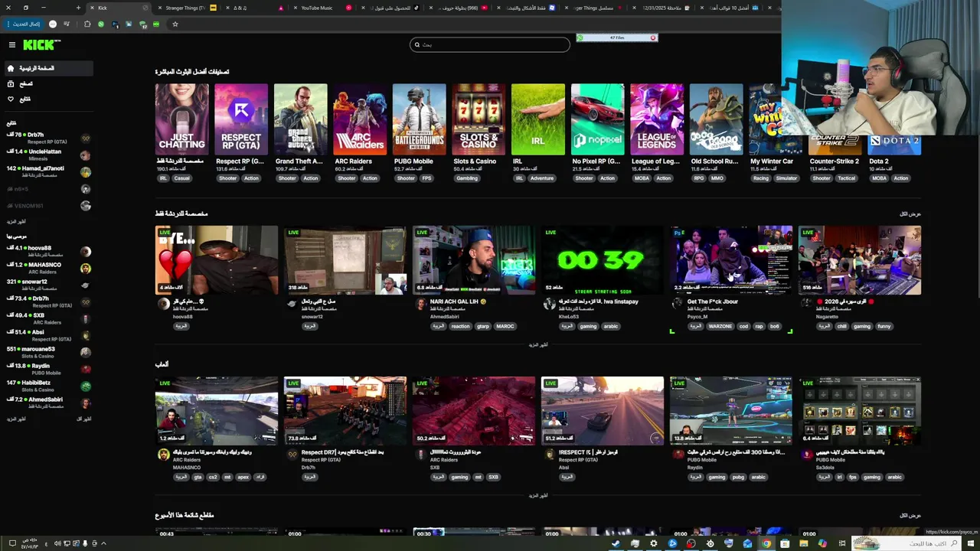Open the ARC Raiders category card
The height and width of the screenshot is (551, 980).
360,119
